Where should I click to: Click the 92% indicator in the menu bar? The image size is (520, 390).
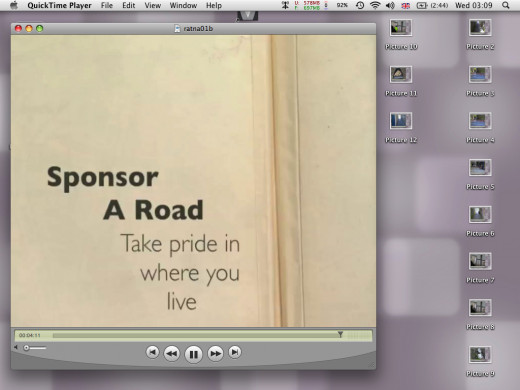[x=342, y=5]
